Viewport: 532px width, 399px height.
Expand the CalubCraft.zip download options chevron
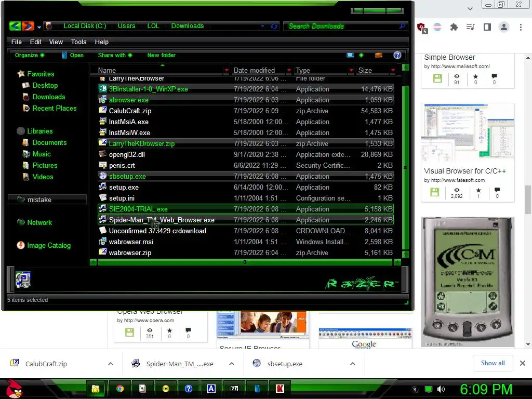click(111, 364)
